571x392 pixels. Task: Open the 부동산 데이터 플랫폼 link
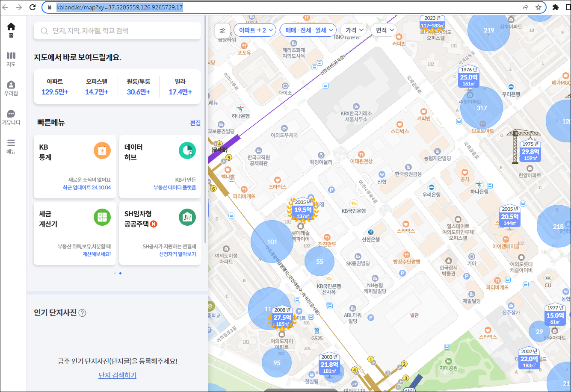point(175,188)
